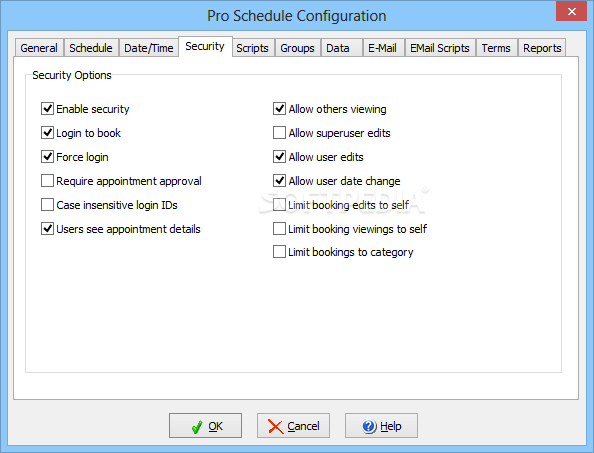
Task: Go to the Reports tab
Action: coord(542,48)
